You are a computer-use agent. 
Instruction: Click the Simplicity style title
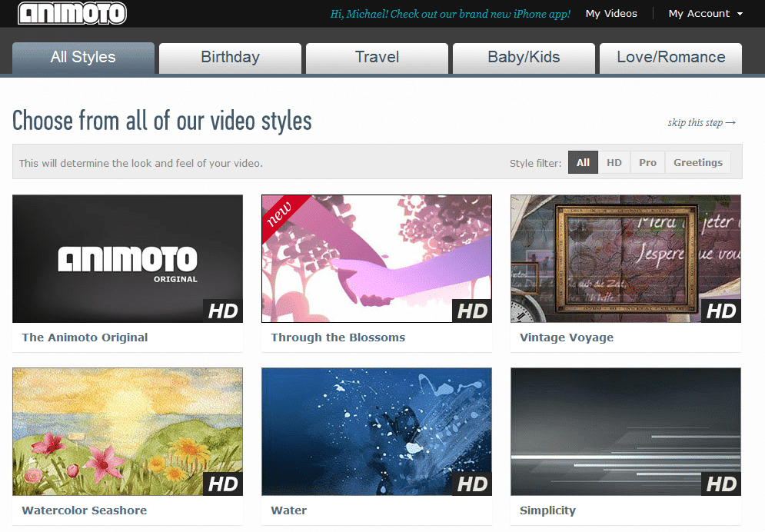tap(547, 510)
